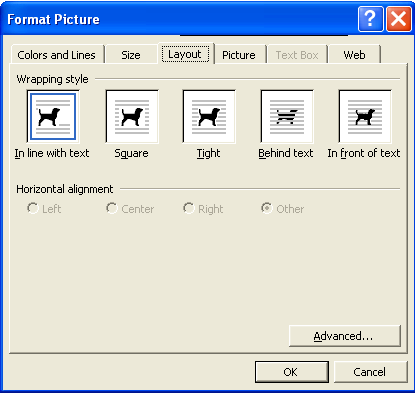Screen dimensions: 415x393
Task: Pick the Tight wrapping style icon
Action: pos(209,116)
